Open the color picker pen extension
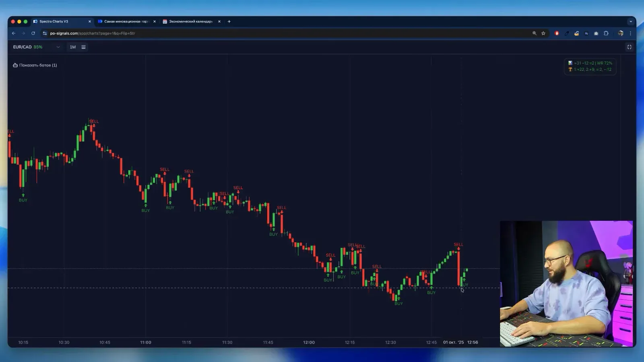 click(x=567, y=33)
